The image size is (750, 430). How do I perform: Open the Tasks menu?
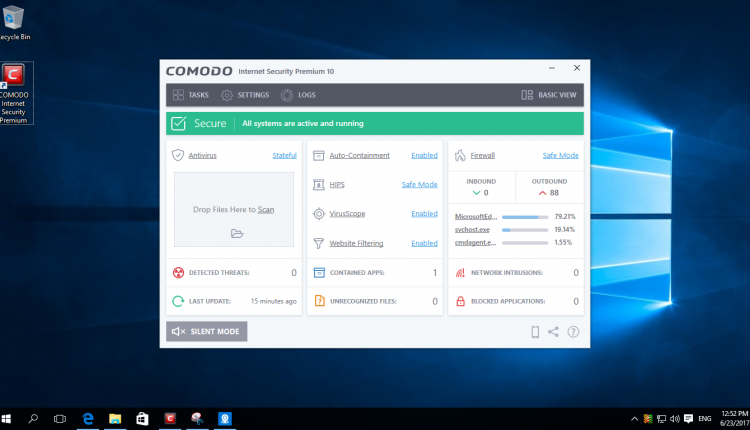tap(190, 95)
